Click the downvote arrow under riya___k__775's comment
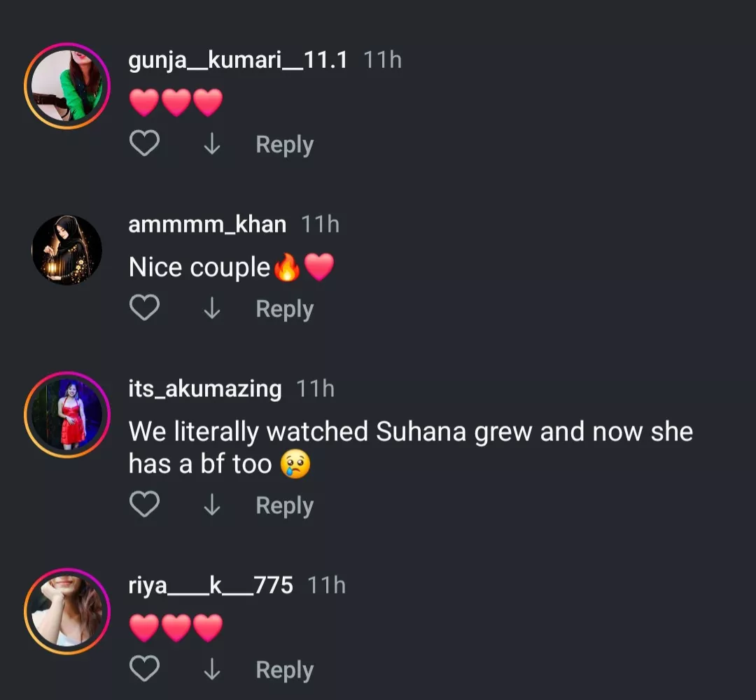 click(x=212, y=668)
